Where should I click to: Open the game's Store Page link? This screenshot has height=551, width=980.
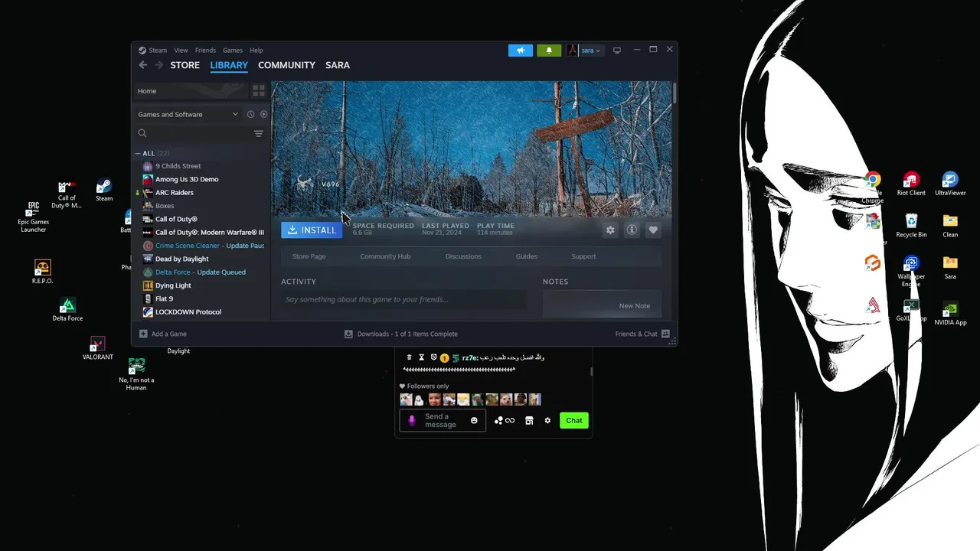coord(309,256)
